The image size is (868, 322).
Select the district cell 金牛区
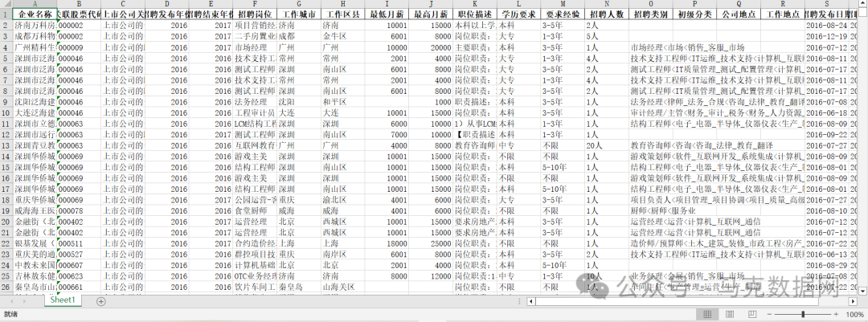pos(342,36)
